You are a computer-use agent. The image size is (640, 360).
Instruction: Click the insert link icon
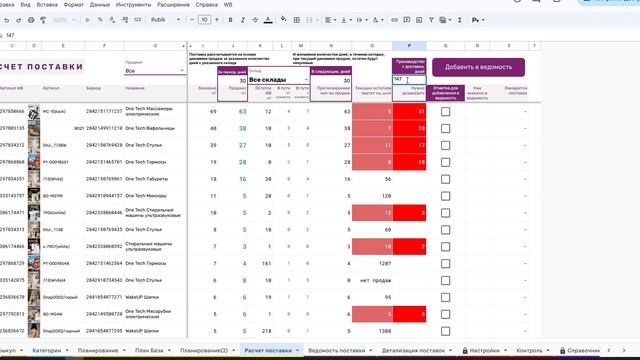(394, 20)
